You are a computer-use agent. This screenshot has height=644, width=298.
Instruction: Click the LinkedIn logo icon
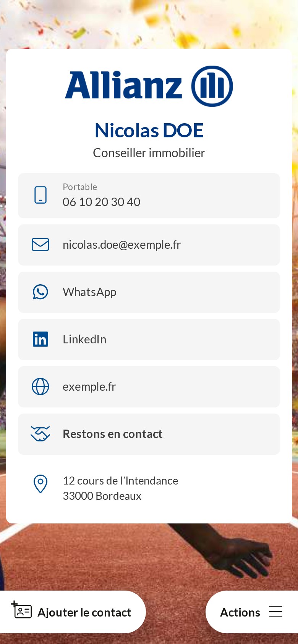click(x=40, y=339)
